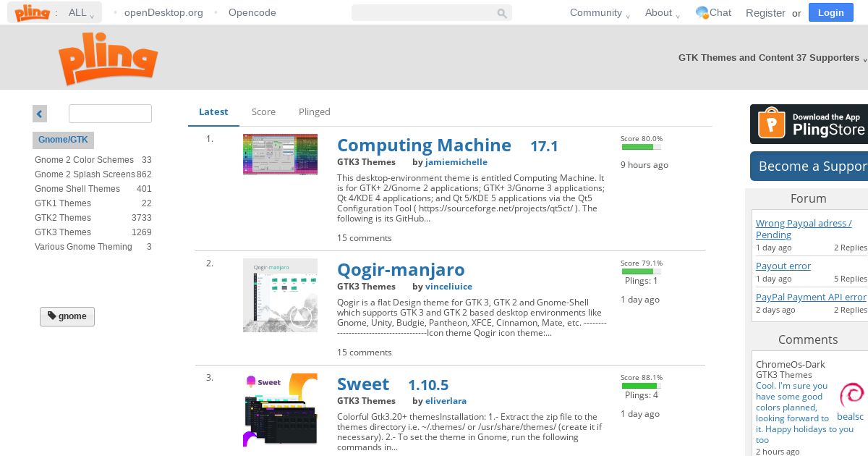
Task: Open author jamiemichelle's profile
Action: click(456, 162)
